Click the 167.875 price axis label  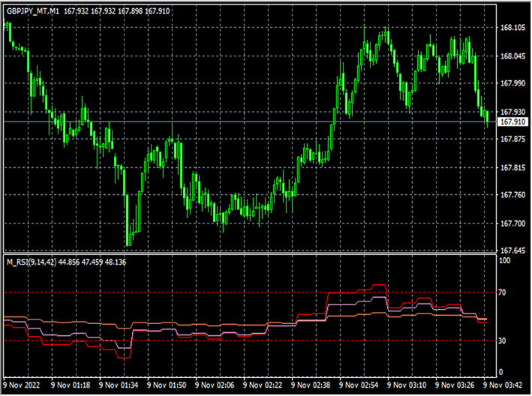(x=513, y=139)
